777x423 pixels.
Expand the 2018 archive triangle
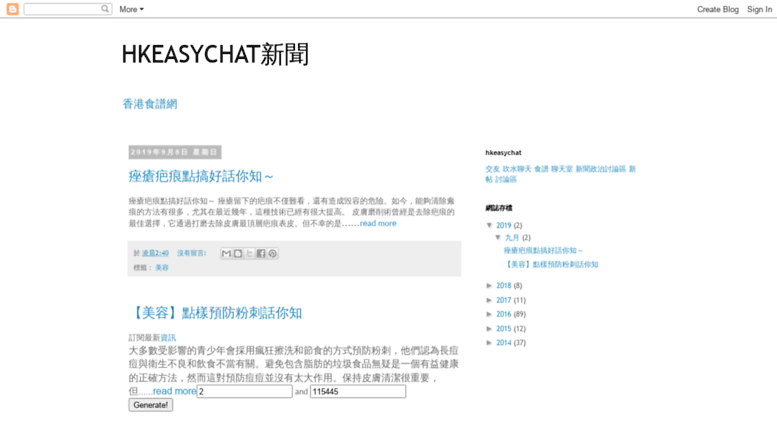(489, 286)
